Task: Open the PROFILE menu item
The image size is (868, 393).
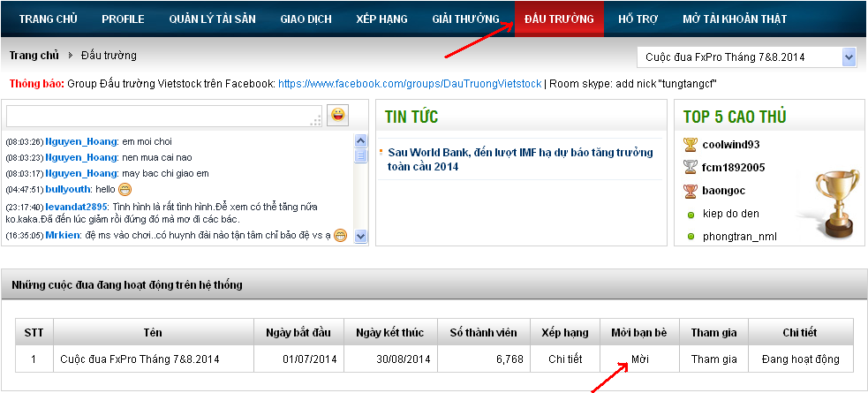Action: [x=123, y=19]
